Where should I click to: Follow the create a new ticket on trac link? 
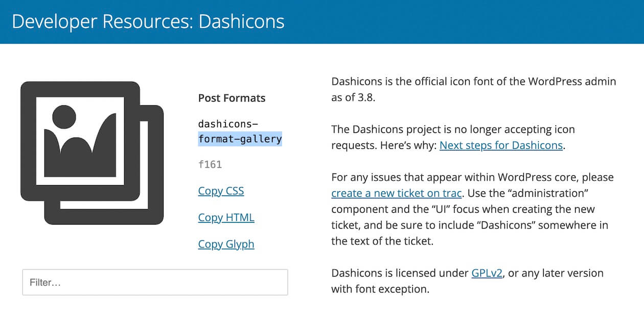396,193
